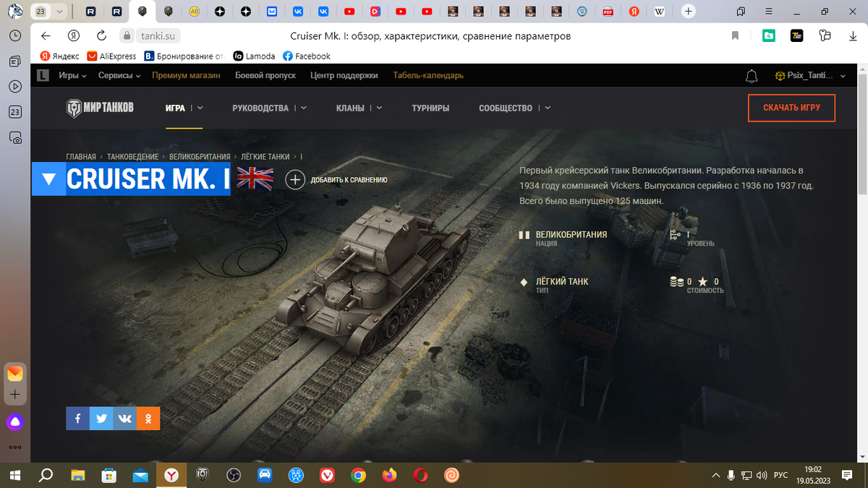
Task: Go to the ЛЁГКИЕ ТАНКИ breadcrumb
Action: pos(265,156)
